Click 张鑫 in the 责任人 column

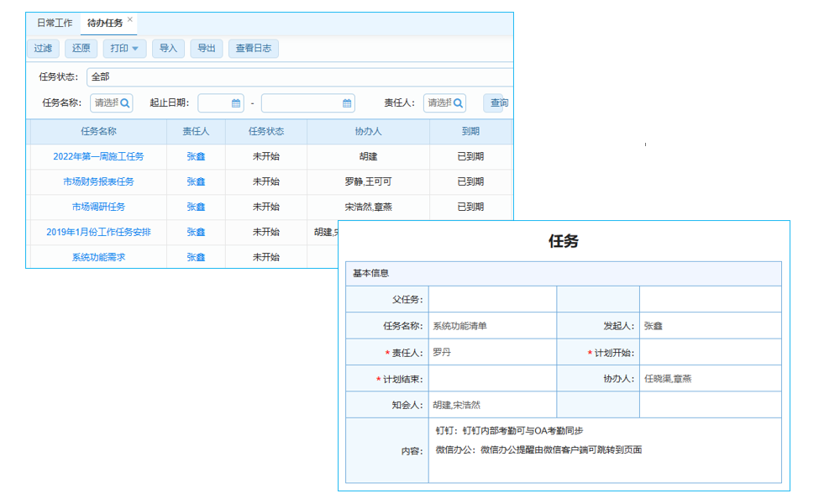click(197, 157)
